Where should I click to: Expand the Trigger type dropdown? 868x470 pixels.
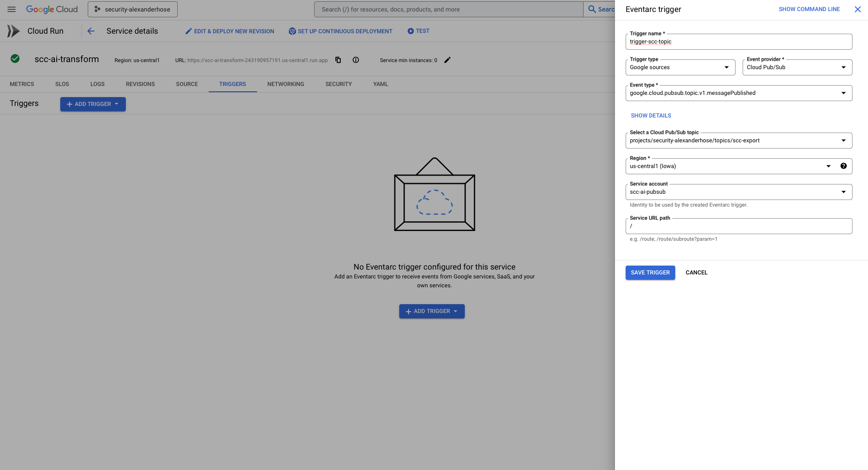pos(680,67)
